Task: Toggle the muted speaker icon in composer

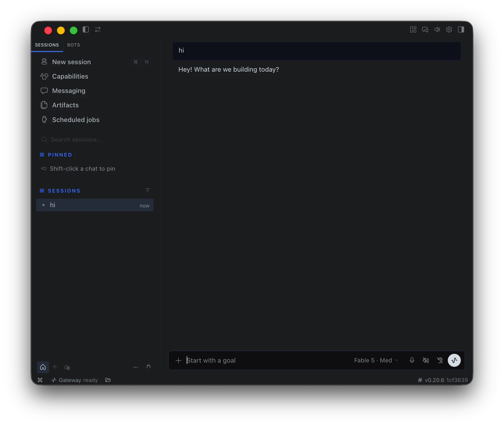Action: point(426,360)
